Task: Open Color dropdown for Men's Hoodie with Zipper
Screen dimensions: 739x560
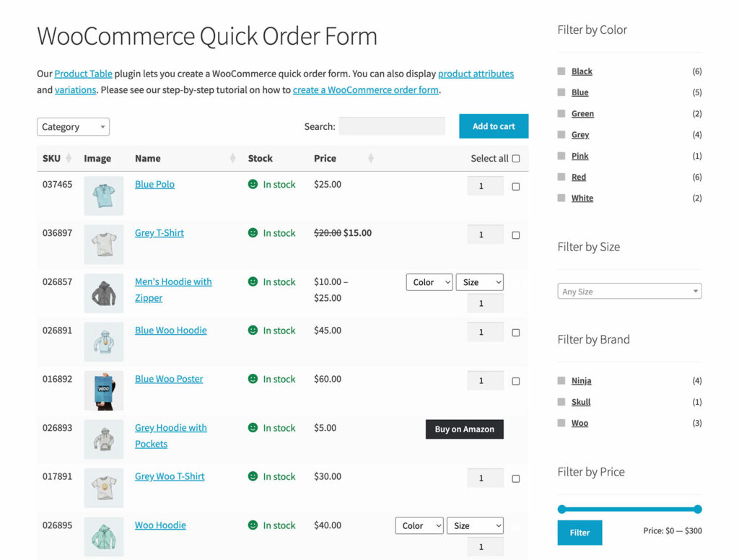Action: pyautogui.click(x=429, y=282)
